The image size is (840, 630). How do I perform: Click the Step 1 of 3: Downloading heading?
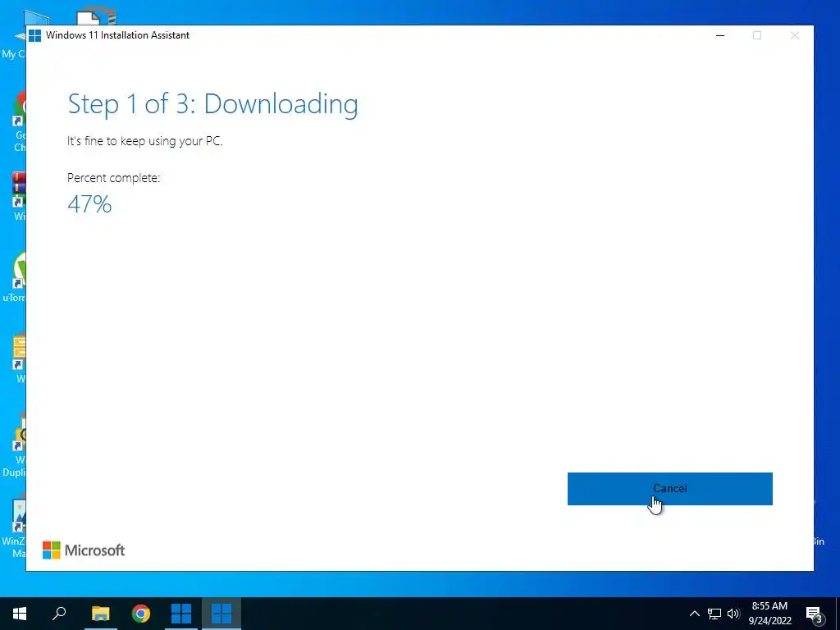(x=212, y=104)
